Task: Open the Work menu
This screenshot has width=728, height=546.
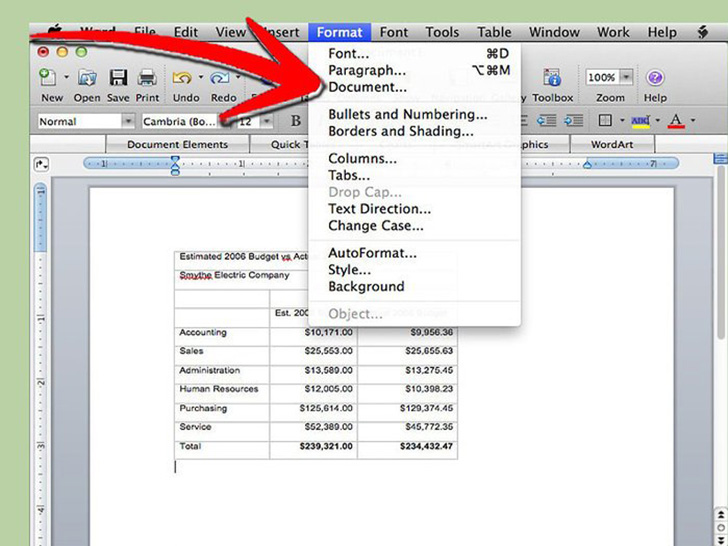Action: pyautogui.click(x=613, y=32)
